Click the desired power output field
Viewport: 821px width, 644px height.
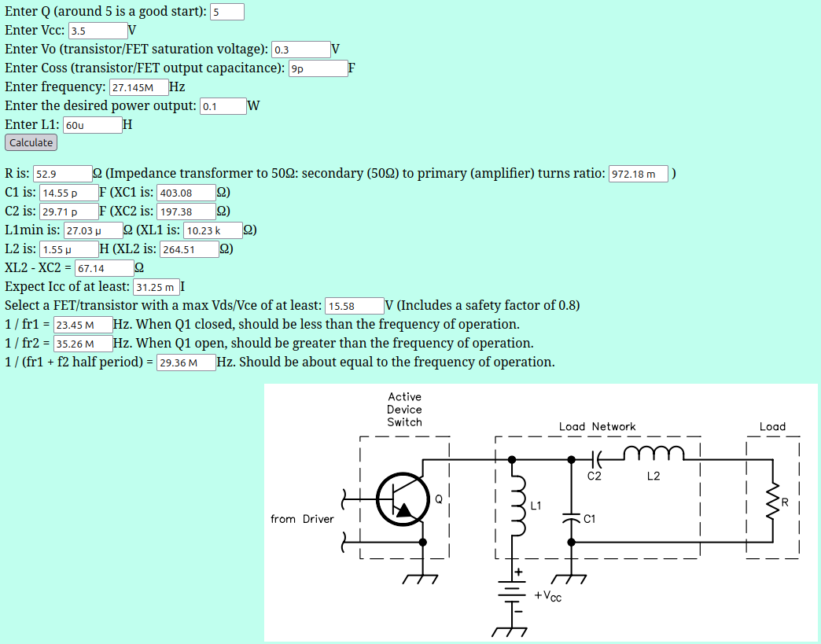coord(223,106)
